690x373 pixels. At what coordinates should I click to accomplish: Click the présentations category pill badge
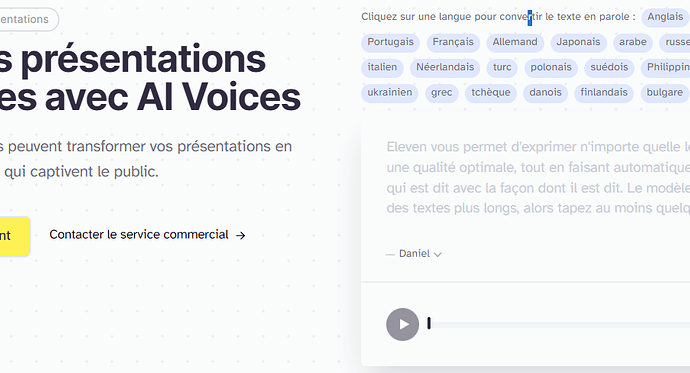coord(29,19)
